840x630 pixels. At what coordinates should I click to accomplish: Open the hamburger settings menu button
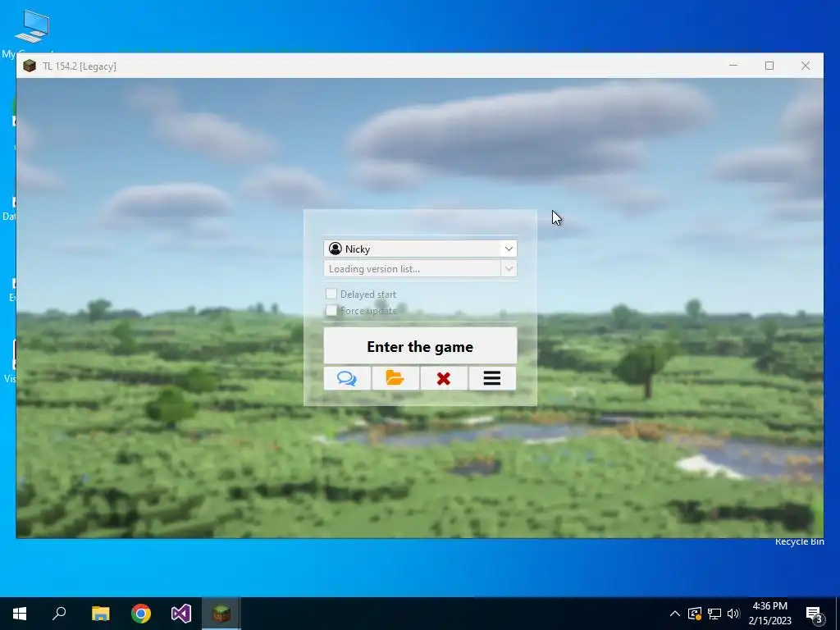(492, 378)
